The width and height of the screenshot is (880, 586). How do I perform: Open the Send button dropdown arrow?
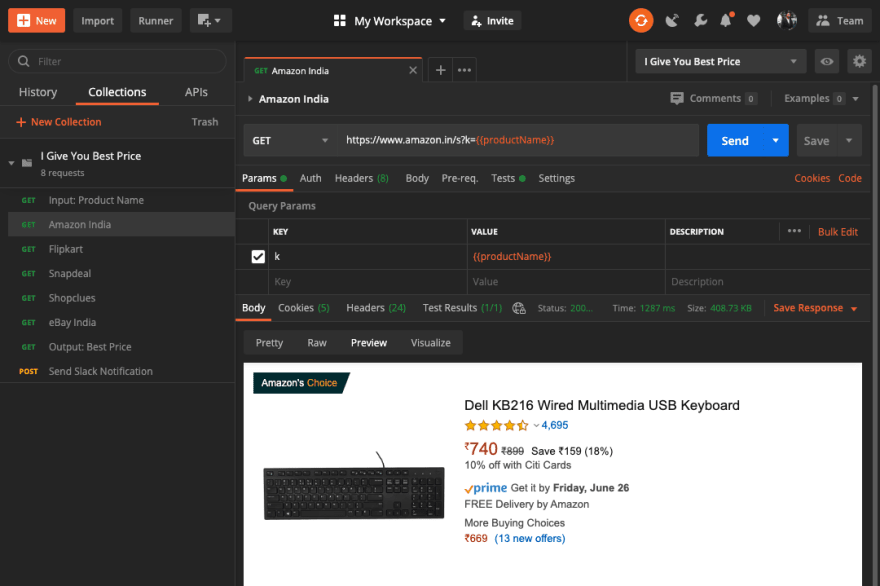776,140
